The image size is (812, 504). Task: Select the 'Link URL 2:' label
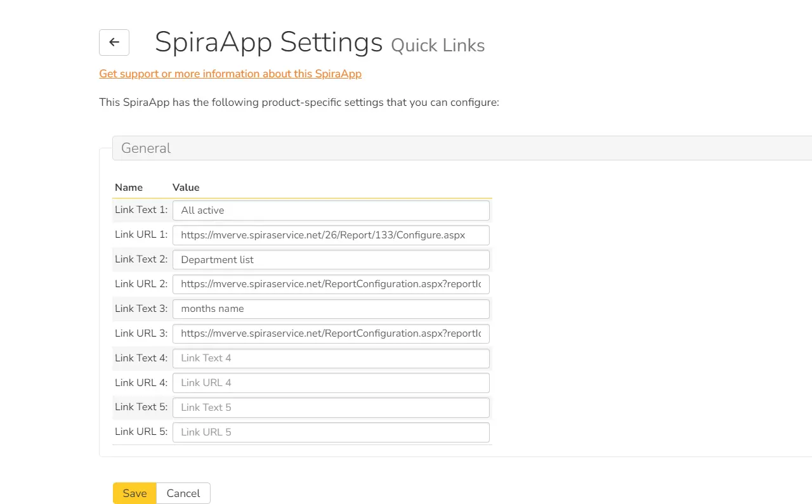click(x=141, y=284)
